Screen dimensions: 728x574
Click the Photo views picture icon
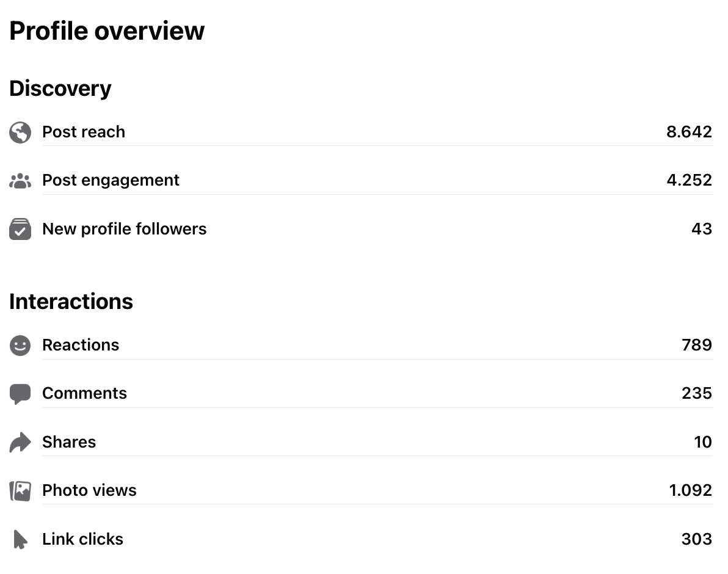tap(20, 491)
